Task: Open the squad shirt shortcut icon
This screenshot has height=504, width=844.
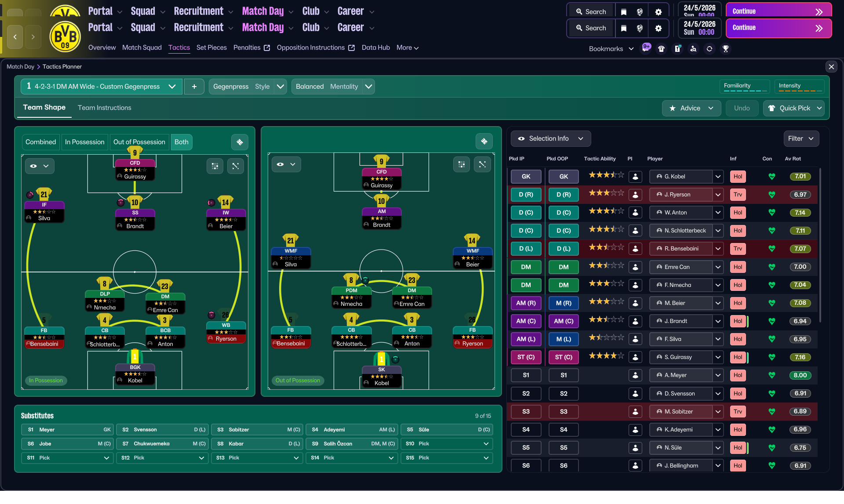Action: (662, 49)
